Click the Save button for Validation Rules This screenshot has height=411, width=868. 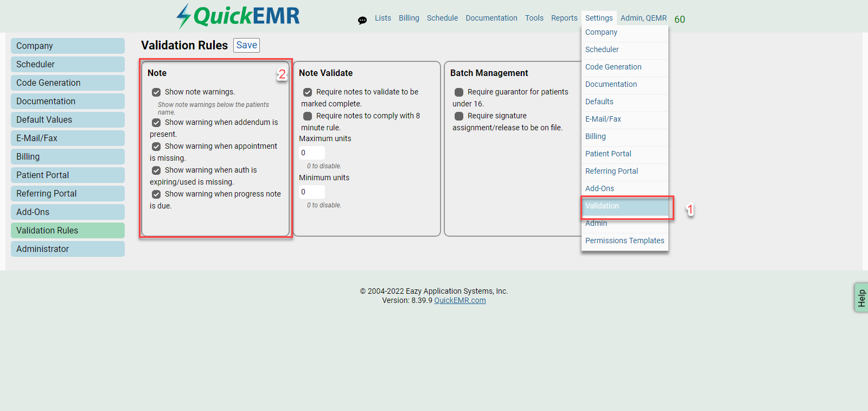247,45
